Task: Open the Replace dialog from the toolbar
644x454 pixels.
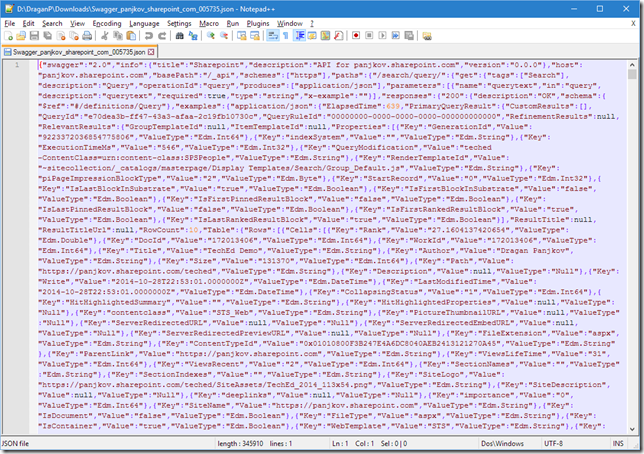Action: [x=193, y=36]
